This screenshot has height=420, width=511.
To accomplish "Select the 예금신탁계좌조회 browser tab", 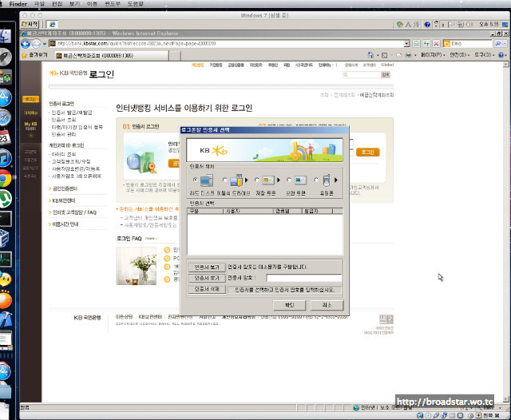I will click(111, 56).
